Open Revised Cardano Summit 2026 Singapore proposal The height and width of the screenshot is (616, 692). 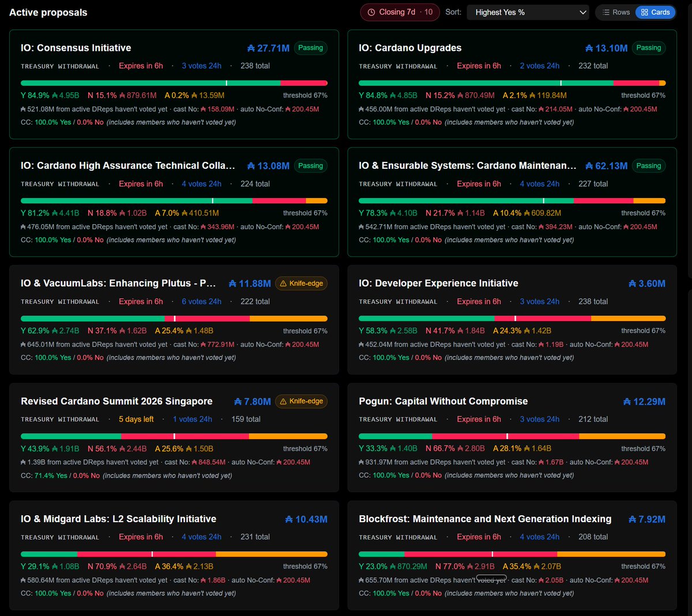[x=116, y=401]
